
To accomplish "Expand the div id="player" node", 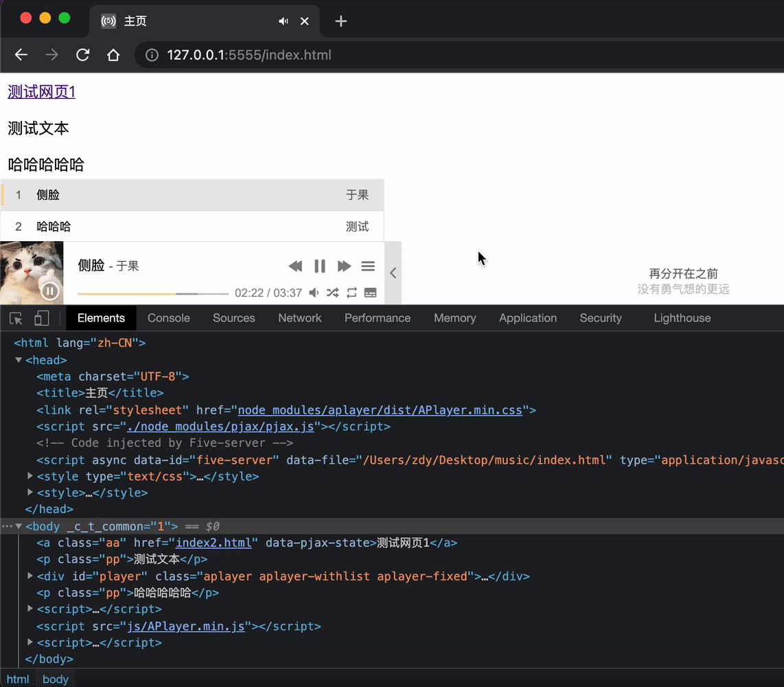I will click(x=30, y=576).
